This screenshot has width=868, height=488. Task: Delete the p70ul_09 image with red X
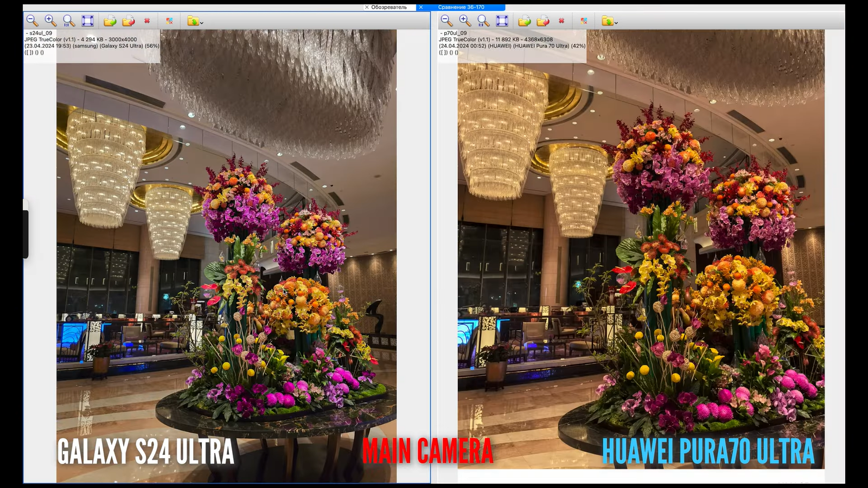561,21
